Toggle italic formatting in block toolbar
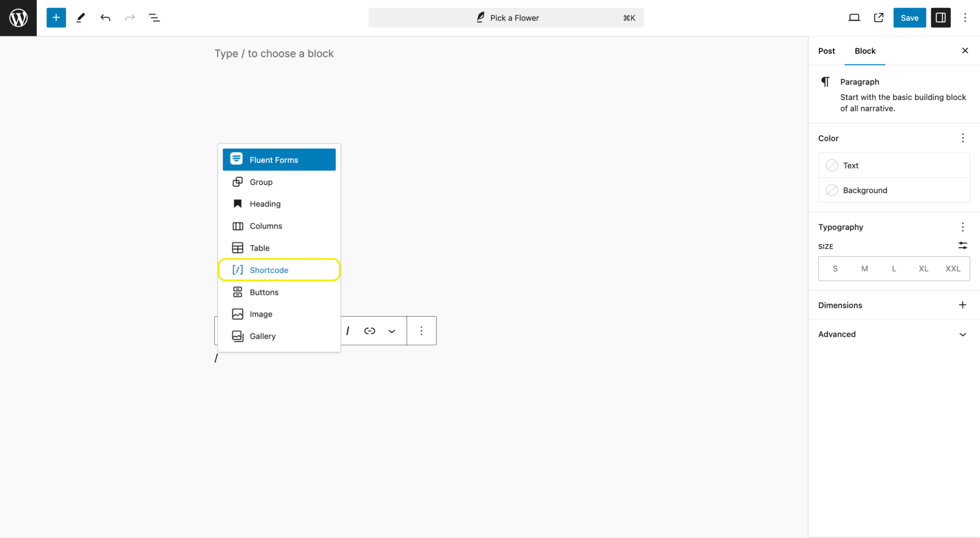 tap(348, 330)
